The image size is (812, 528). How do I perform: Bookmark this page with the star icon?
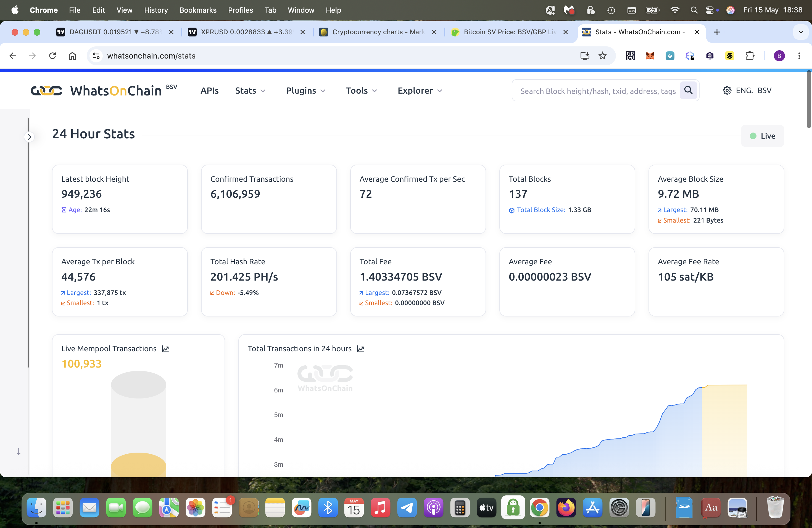click(x=603, y=56)
